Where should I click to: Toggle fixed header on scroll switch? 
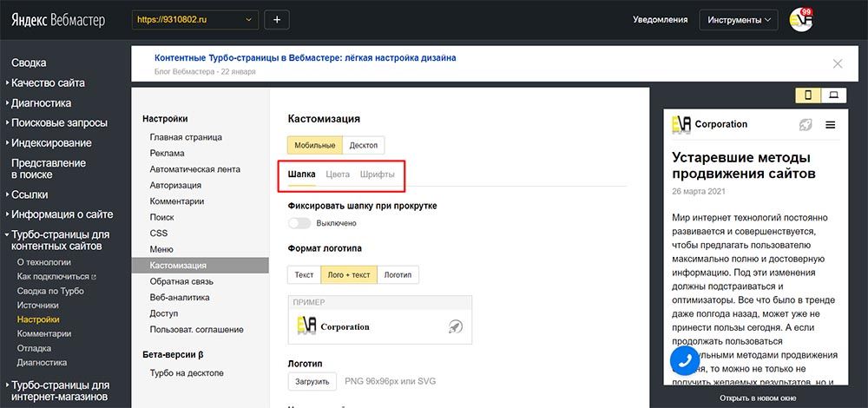299,223
